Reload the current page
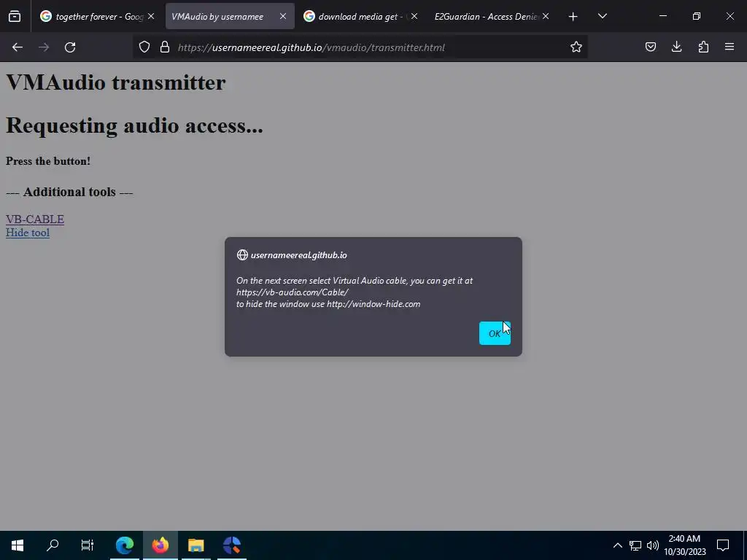 click(x=70, y=47)
